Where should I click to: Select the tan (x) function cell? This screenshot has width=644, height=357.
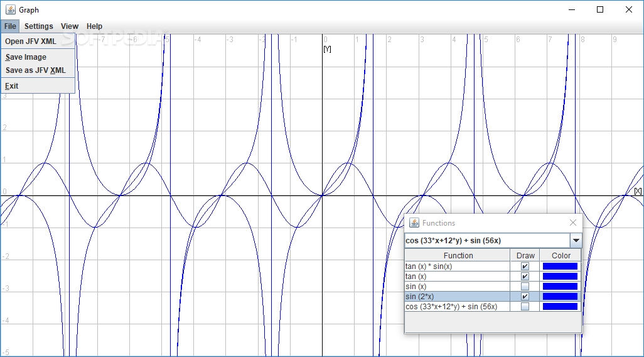457,277
